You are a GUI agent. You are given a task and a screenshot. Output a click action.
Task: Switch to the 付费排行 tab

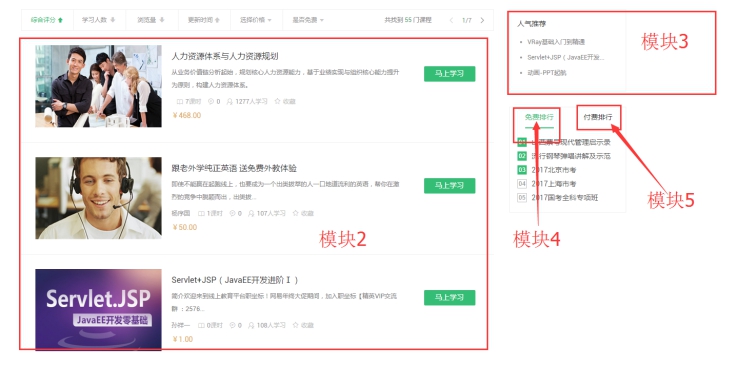pyautogui.click(x=598, y=117)
